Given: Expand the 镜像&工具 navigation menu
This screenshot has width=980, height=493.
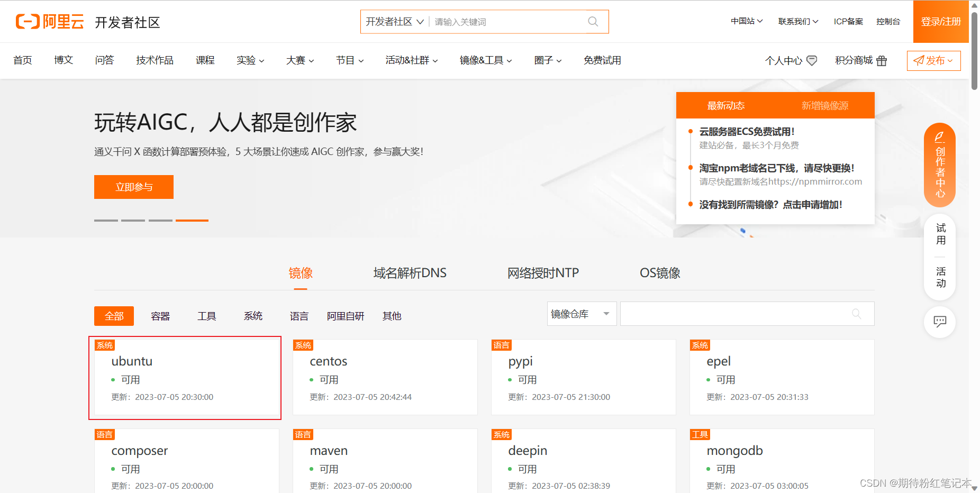Looking at the screenshot, I should 486,60.
